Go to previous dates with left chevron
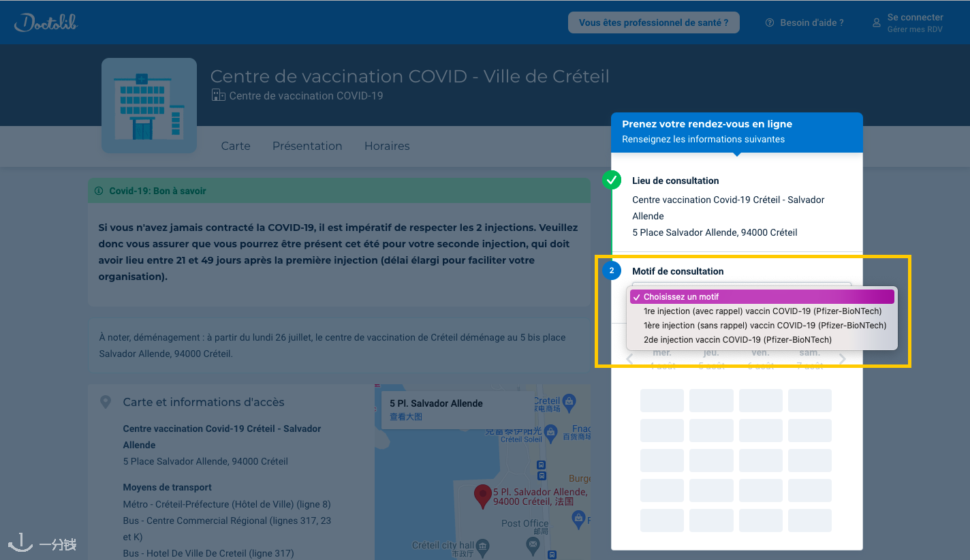Screen dimensions: 970x560 coord(629,359)
